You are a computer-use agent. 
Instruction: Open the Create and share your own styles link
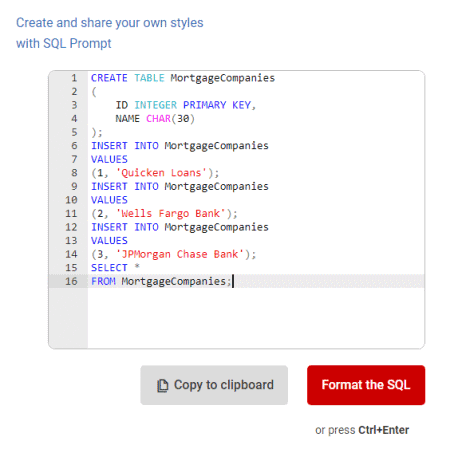(110, 33)
